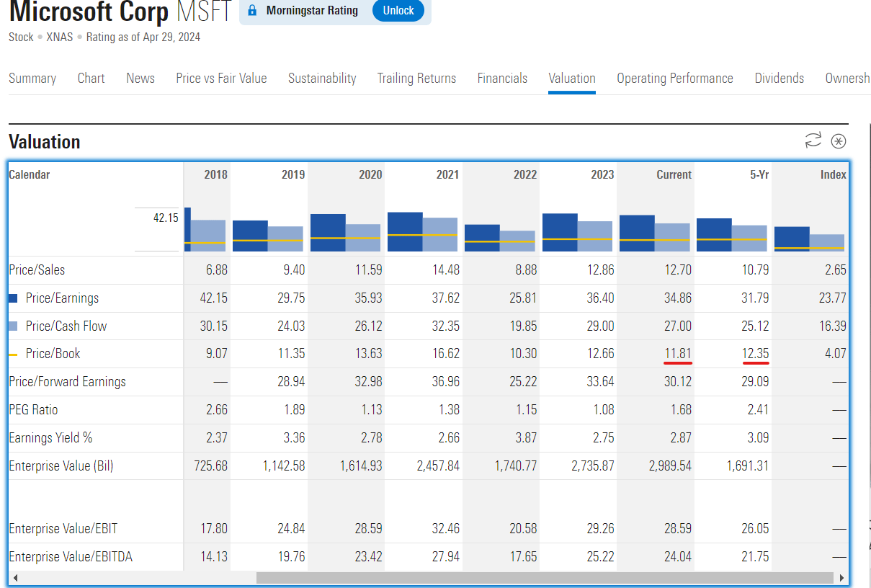Click the lock icon beside Morningstar Rating
Viewport: 871px width, 588px height.
point(251,11)
